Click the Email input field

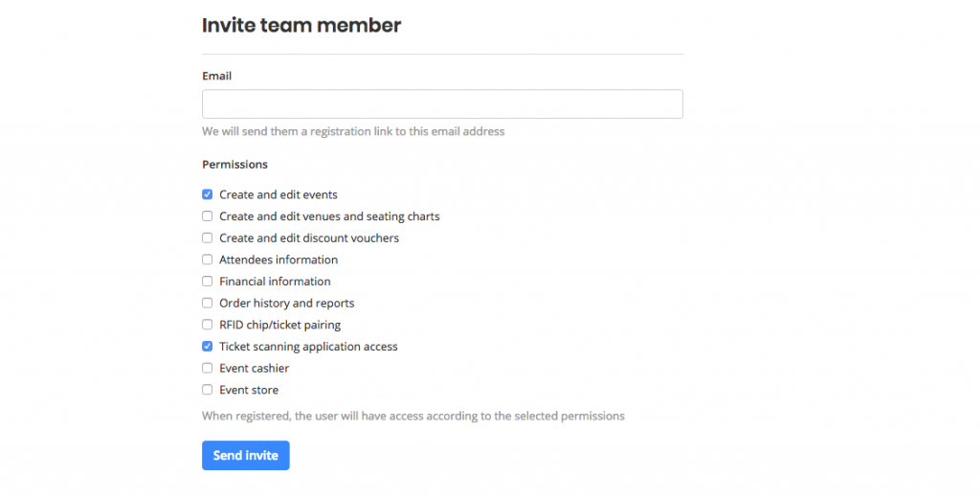pyautogui.click(x=442, y=104)
